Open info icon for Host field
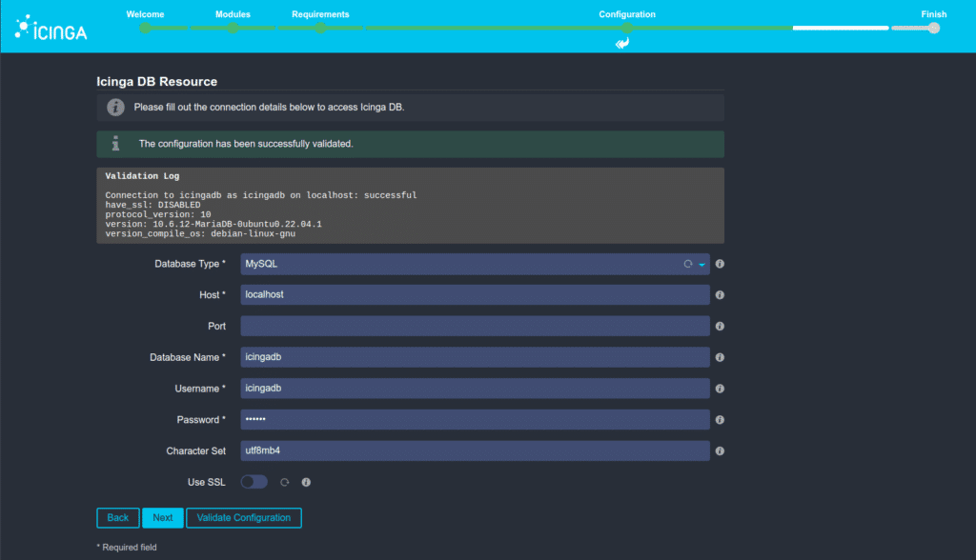This screenshot has width=976, height=560. pyautogui.click(x=720, y=295)
